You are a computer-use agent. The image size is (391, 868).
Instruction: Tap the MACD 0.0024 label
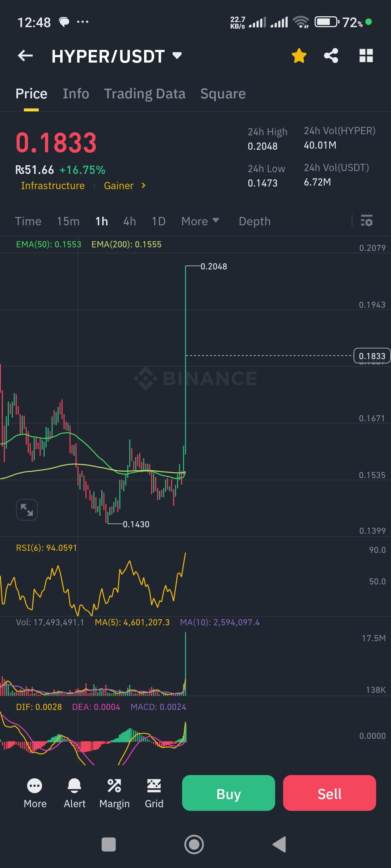pyautogui.click(x=159, y=707)
